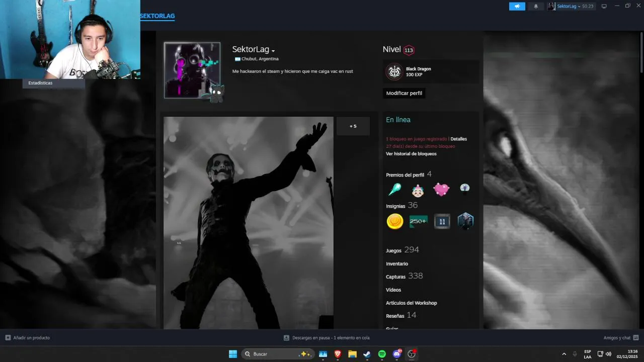Open the blue hexagon badge
This screenshot has width=644, height=362.
point(465,221)
